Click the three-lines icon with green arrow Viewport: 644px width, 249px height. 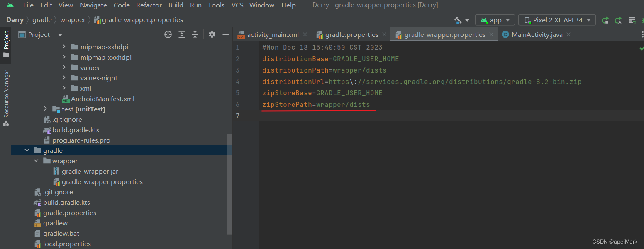632,20
